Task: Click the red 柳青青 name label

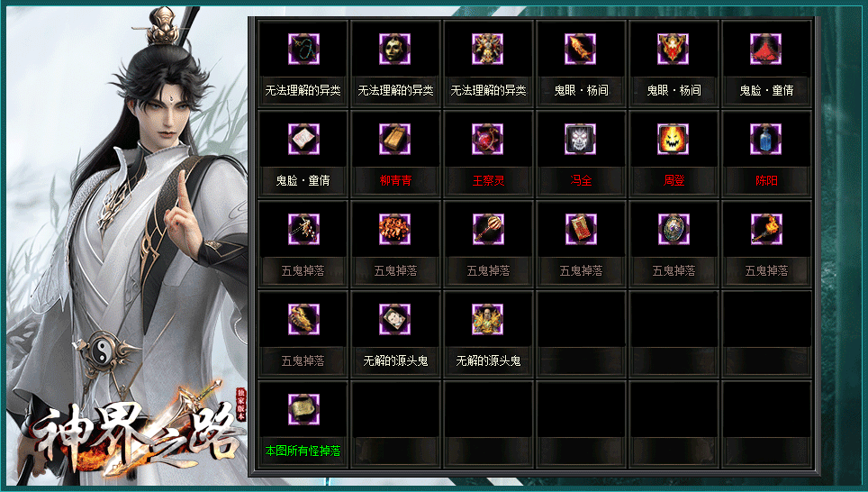Action: point(396,180)
